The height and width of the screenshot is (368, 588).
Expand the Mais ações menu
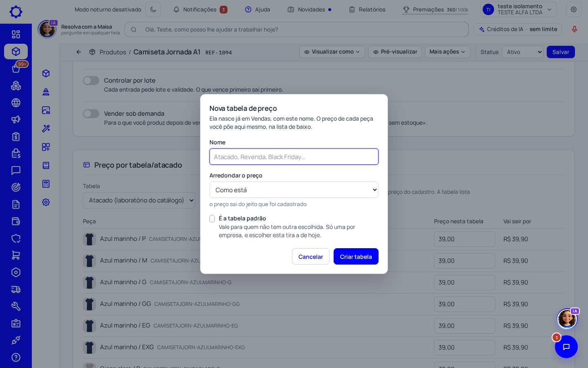click(x=448, y=52)
